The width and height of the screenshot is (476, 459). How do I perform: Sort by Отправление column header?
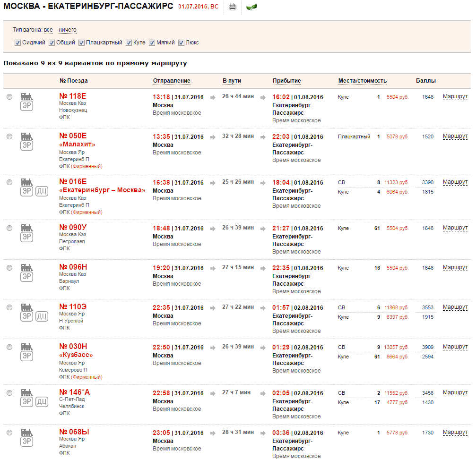(x=171, y=81)
